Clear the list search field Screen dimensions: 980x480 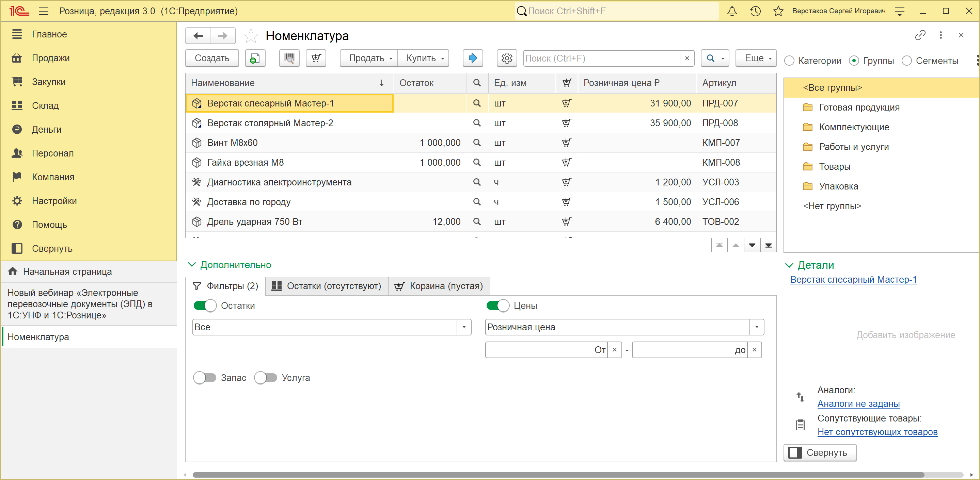coord(687,58)
